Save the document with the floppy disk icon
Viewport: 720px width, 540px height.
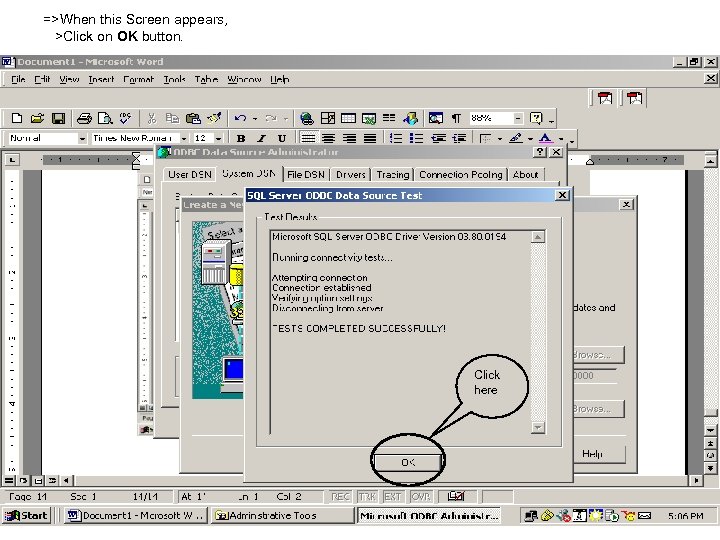[58, 118]
